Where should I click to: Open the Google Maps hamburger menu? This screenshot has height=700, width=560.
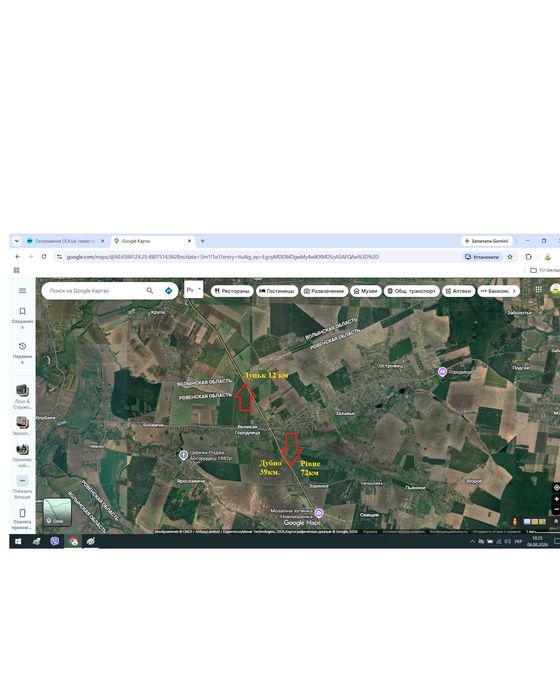22,291
